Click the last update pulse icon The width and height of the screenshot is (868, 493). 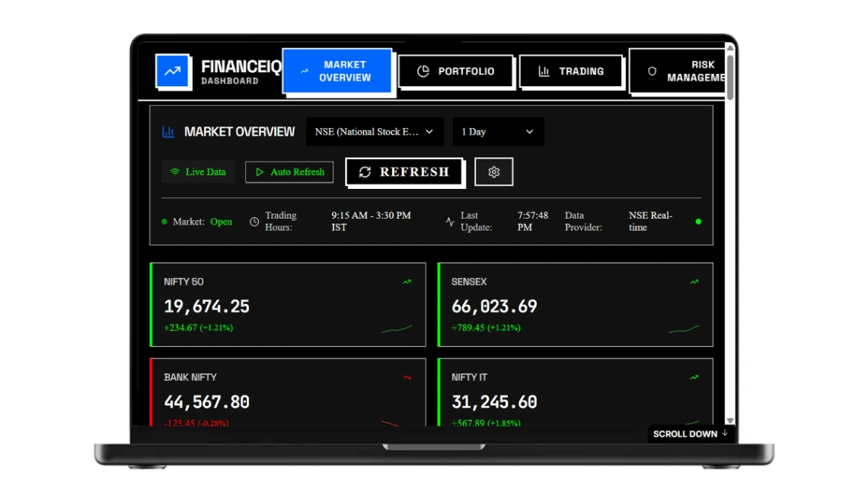click(450, 222)
